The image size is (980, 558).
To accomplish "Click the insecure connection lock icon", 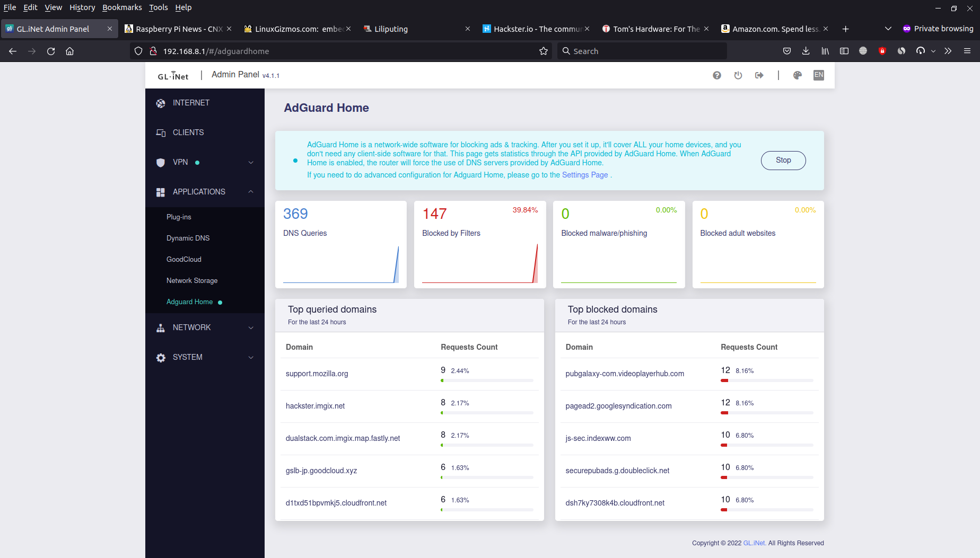I will 153,51.
